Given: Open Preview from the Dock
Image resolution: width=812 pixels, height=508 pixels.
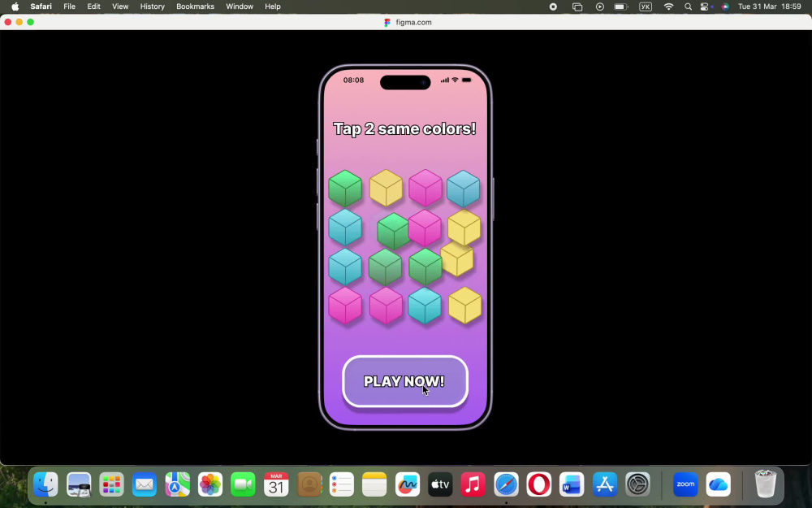Looking at the screenshot, I should (79, 484).
